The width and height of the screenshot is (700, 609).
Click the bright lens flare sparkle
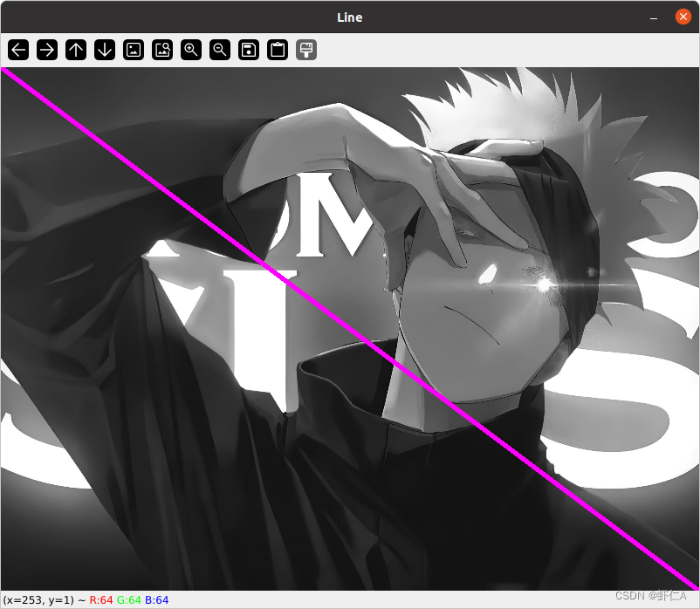click(544, 284)
